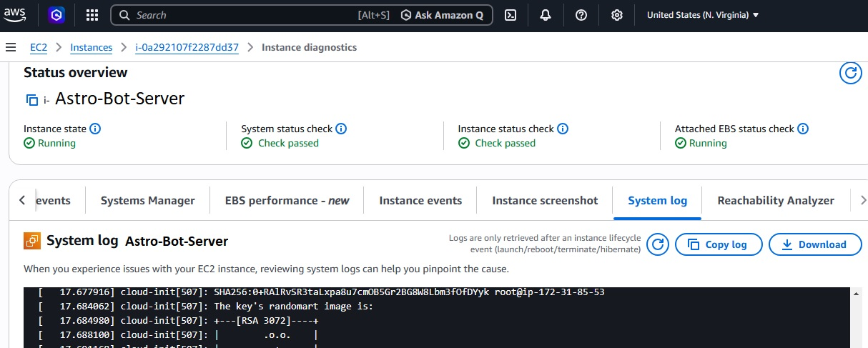Switch to the Instance events tab
The width and height of the screenshot is (868, 348).
click(x=420, y=201)
